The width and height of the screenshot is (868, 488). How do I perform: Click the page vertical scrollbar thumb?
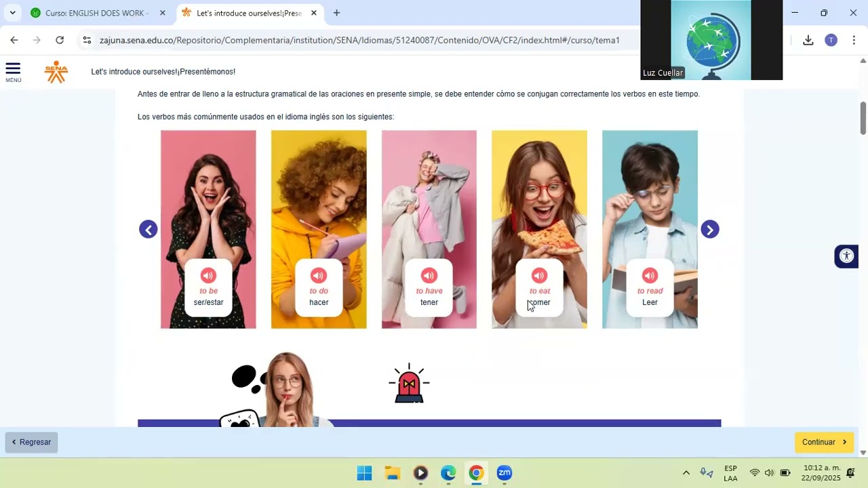point(863,119)
